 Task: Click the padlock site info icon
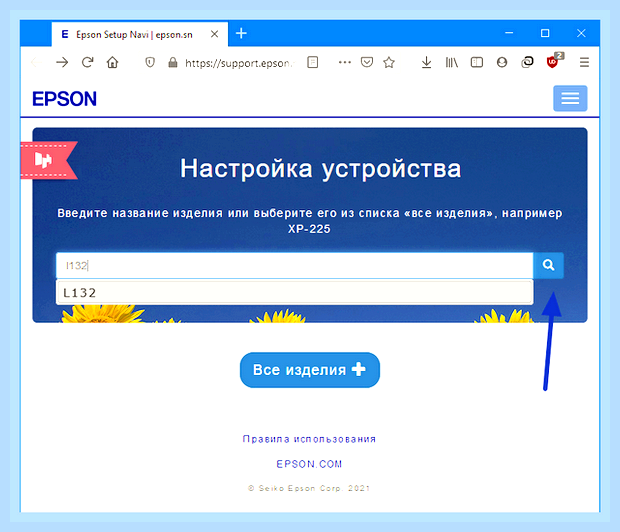tap(172, 62)
